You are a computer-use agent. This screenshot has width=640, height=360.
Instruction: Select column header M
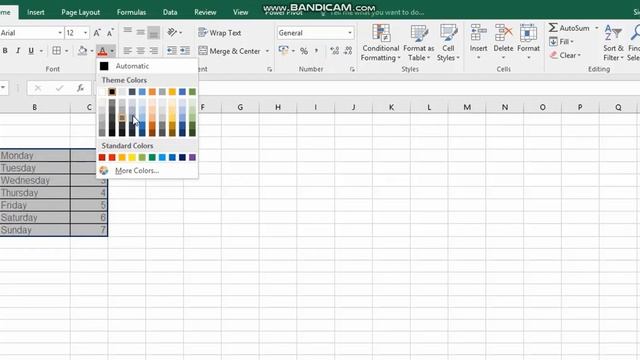tap(467, 107)
